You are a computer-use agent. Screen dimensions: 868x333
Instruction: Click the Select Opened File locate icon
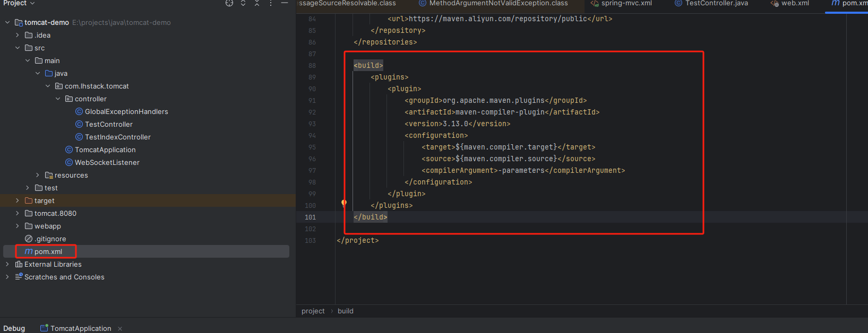[x=229, y=3]
